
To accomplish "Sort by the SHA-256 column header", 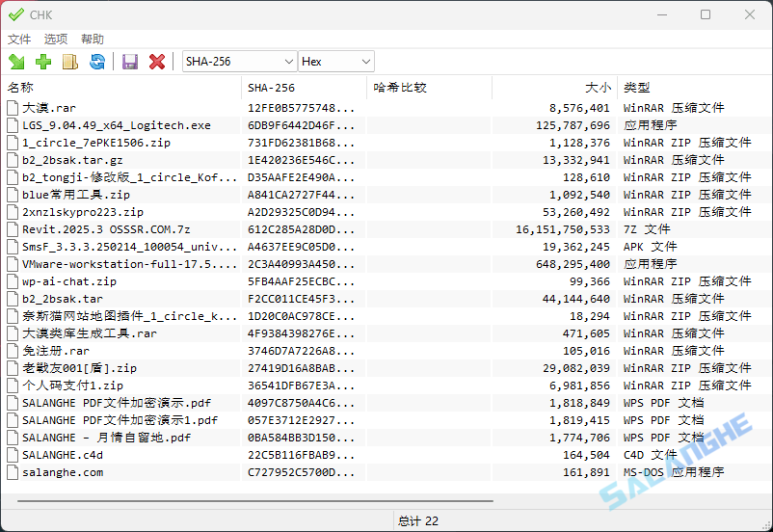I will coord(305,88).
